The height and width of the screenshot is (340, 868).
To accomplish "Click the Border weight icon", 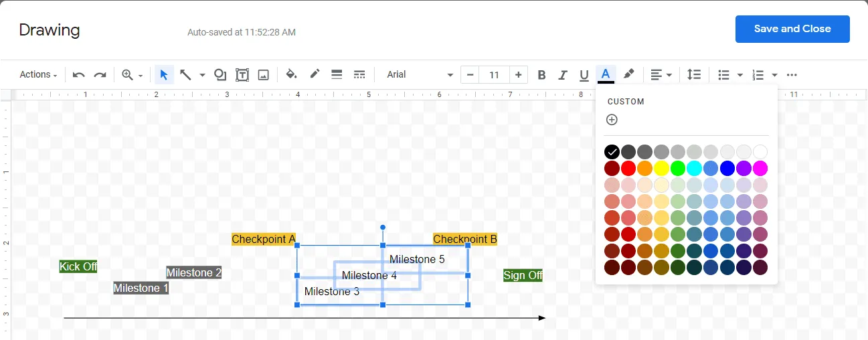I will [337, 74].
